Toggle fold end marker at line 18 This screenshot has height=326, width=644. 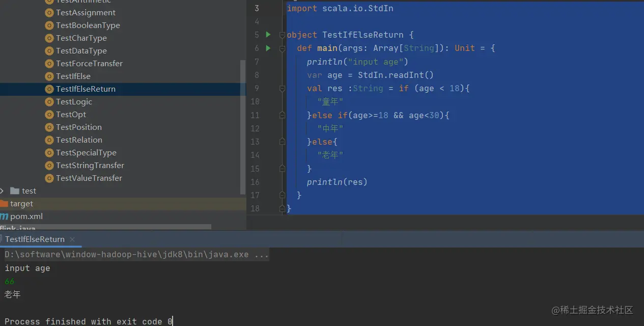(x=282, y=208)
